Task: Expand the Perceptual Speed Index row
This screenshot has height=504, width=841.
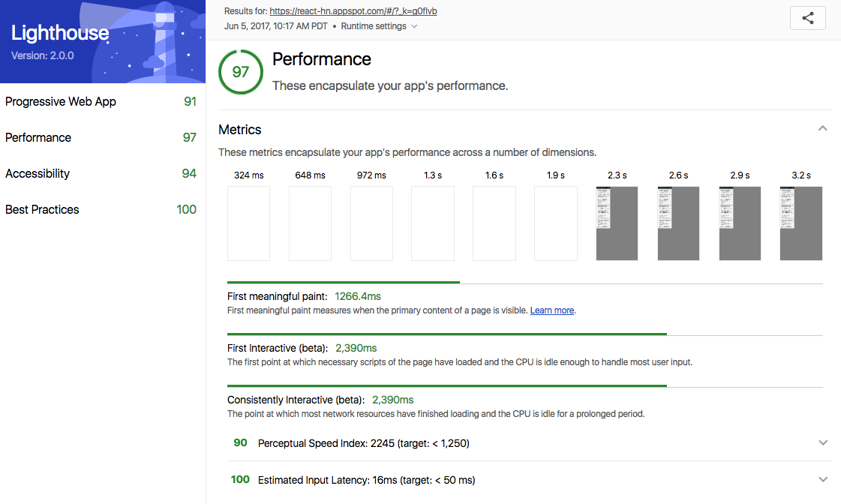Action: pos(823,443)
